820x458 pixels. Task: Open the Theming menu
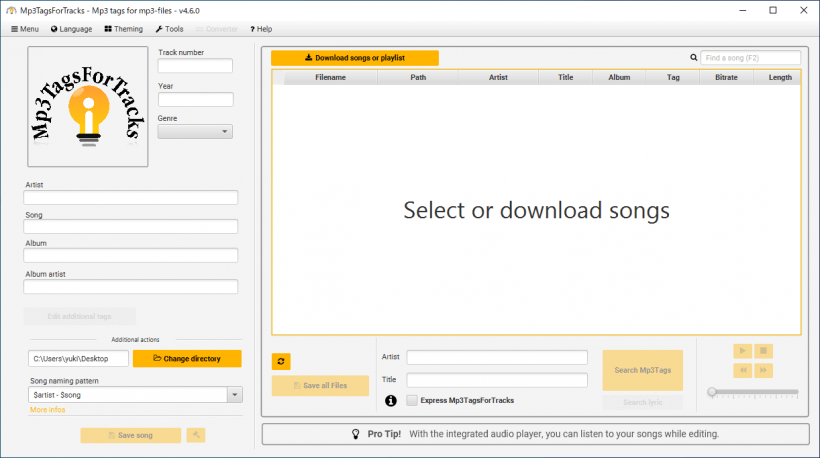[x=124, y=29]
